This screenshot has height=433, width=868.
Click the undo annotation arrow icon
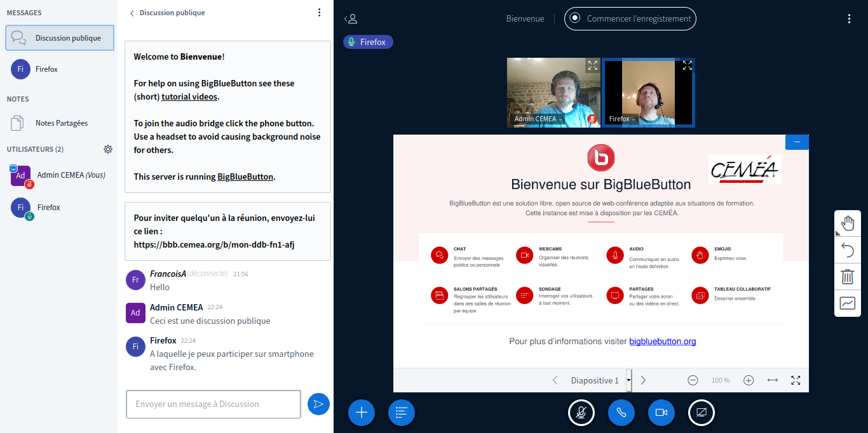(848, 250)
